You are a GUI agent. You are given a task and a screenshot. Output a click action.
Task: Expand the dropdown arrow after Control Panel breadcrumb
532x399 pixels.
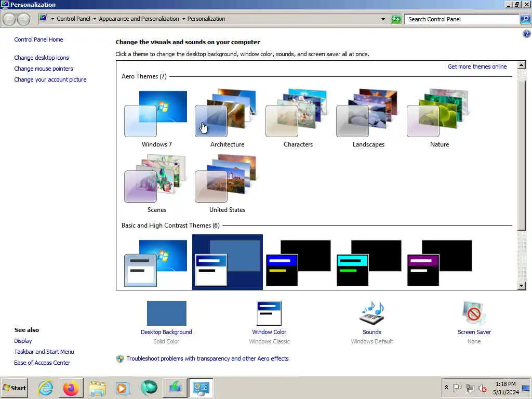click(x=95, y=19)
